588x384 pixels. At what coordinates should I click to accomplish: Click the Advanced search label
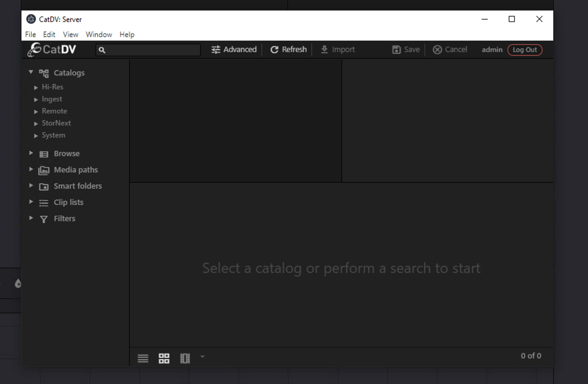click(x=240, y=49)
